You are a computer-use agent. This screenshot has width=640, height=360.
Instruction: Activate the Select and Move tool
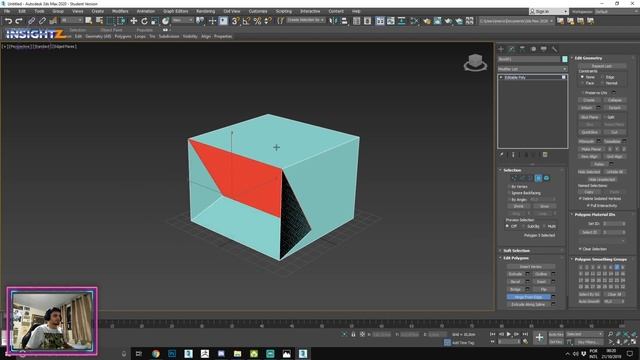(x=133, y=21)
